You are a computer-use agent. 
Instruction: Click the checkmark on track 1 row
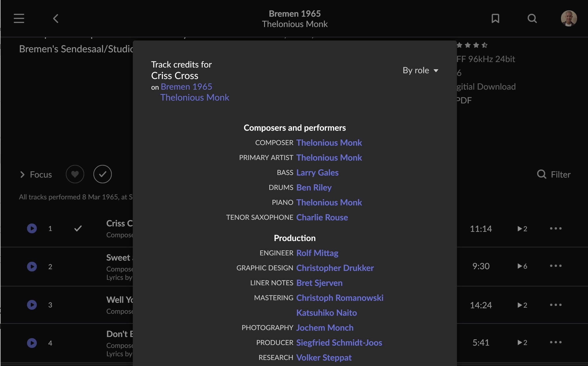pos(78,228)
